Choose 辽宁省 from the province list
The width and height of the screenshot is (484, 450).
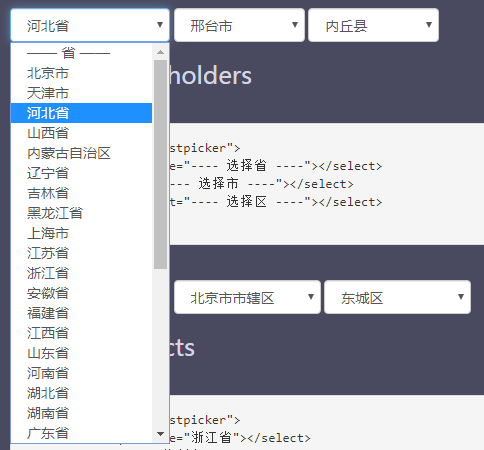tap(81, 173)
